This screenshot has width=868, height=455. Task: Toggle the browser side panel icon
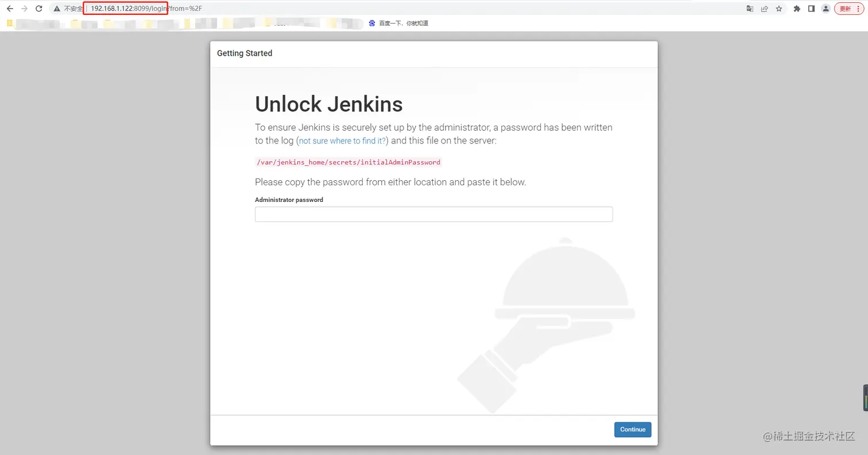(x=811, y=9)
